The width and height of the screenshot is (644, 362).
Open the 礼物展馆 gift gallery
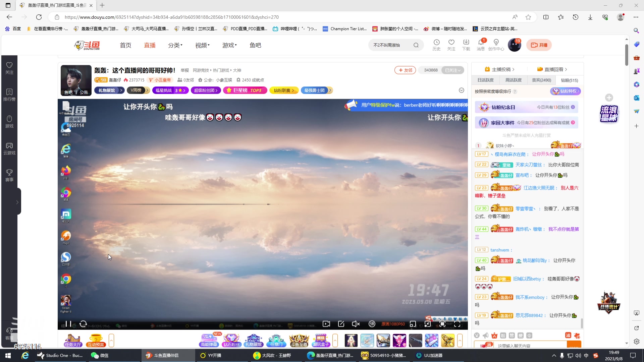[254, 340]
